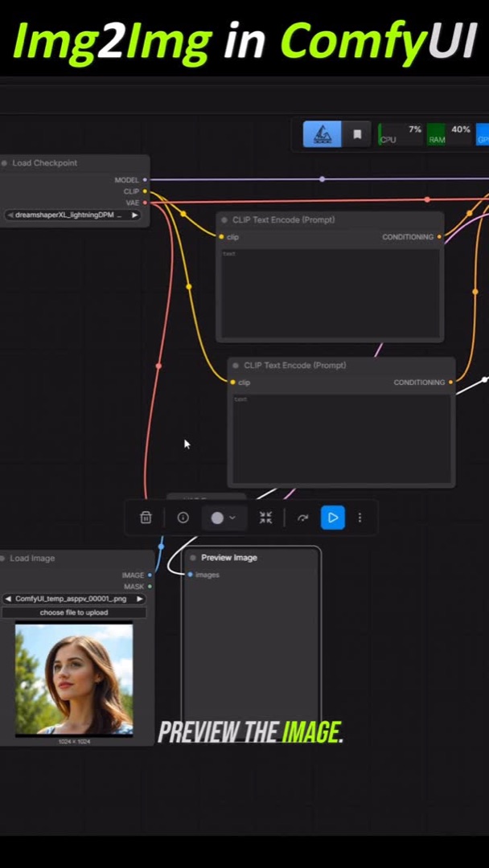This screenshot has height=868, width=489.
Task: Click the 1024 × 1024 size label under thumbnail
Action: [x=74, y=741]
